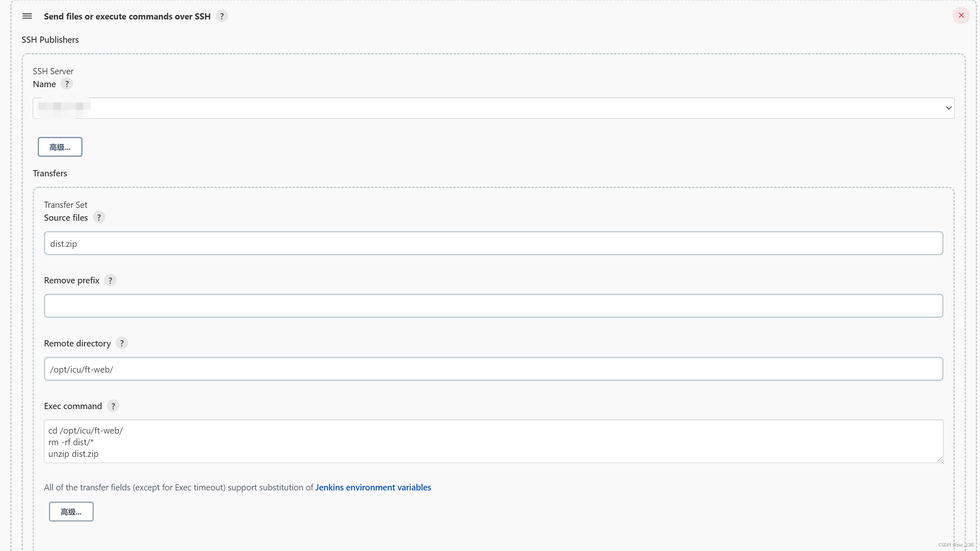The height and width of the screenshot is (551, 980).
Task: Expand Transfer Set advanced options button
Action: click(x=71, y=512)
